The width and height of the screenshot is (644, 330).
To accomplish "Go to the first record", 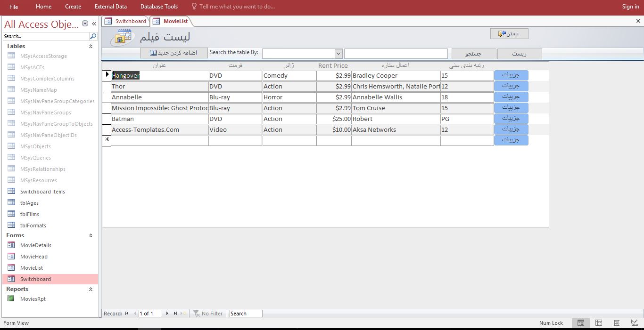I will 126,314.
